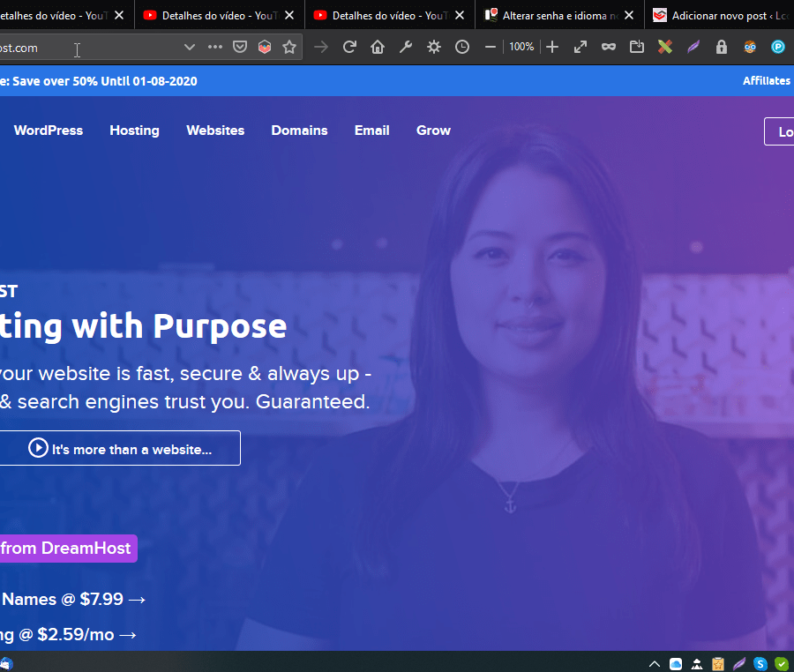794x672 pixels.
Task: Click the play circle icon in video button
Action: 38,448
